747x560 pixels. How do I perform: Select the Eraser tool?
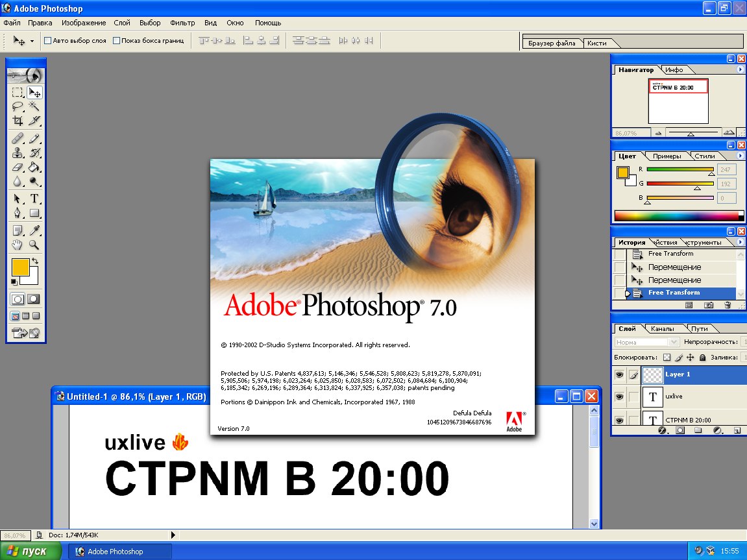click(18, 167)
